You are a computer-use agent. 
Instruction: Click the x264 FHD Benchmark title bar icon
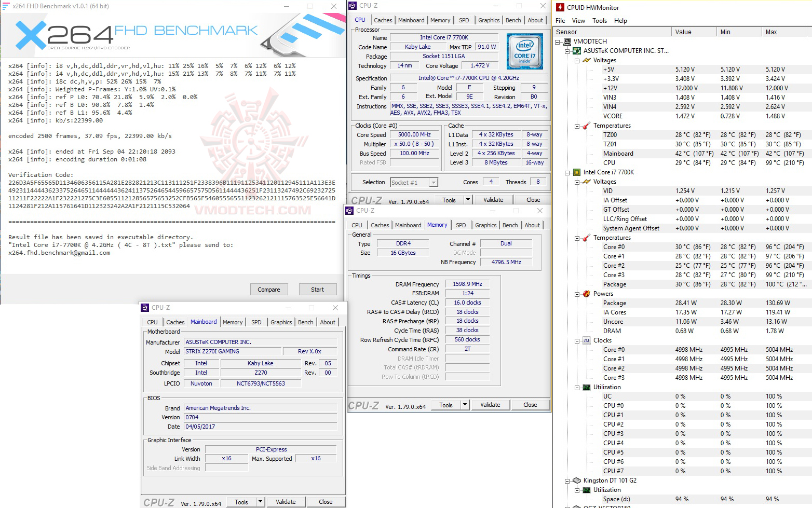pos(6,6)
